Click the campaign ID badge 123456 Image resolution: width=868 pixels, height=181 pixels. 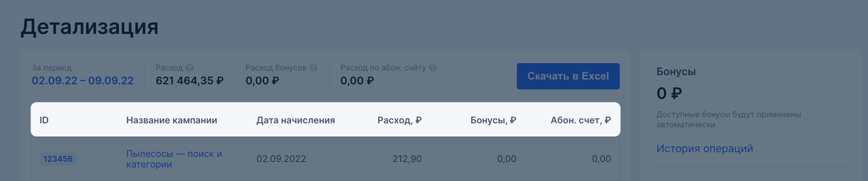pyautogui.click(x=58, y=159)
